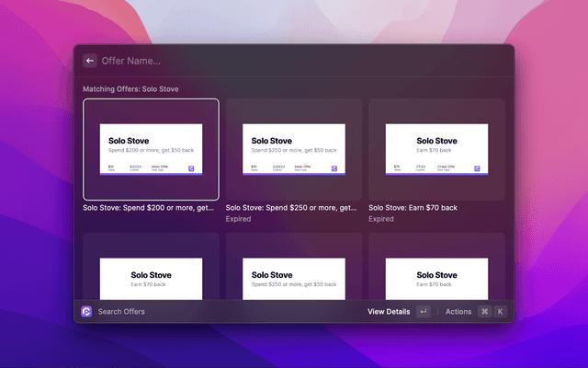Click the Offer Name search field
This screenshot has height=368, width=588.
[276, 61]
